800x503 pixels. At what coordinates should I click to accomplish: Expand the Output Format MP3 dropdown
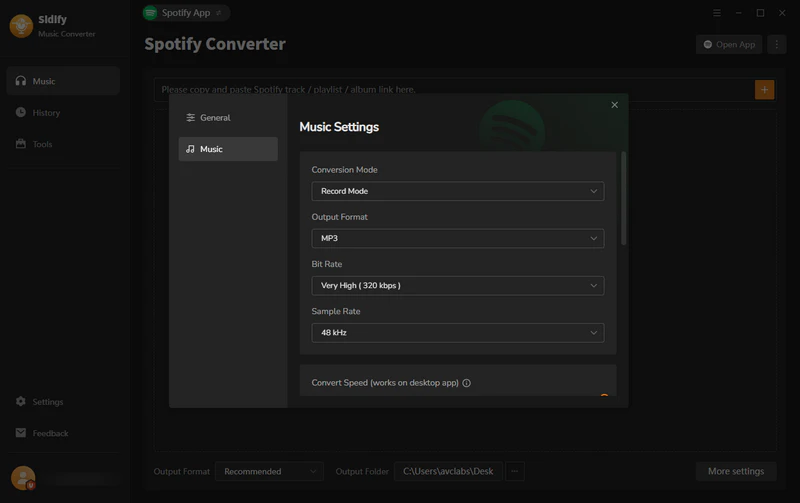point(458,238)
